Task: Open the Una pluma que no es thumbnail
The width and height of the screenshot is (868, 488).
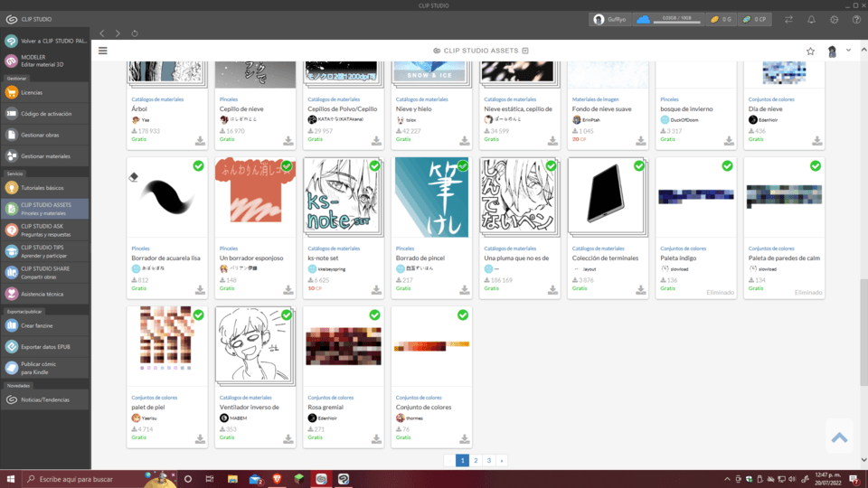Action: (x=519, y=197)
